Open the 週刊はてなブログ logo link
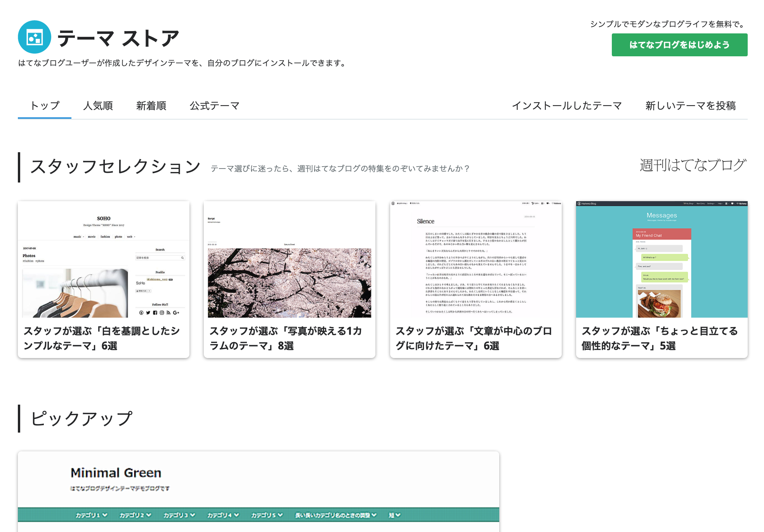764x532 pixels. (693, 165)
